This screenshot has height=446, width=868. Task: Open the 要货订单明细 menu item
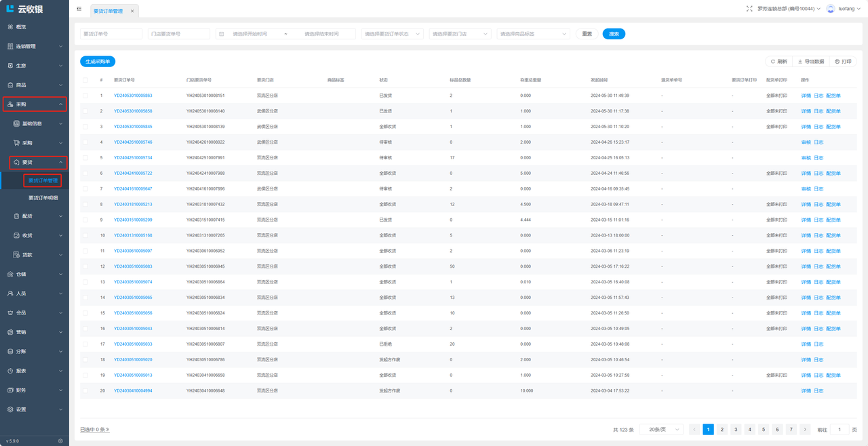pyautogui.click(x=43, y=198)
